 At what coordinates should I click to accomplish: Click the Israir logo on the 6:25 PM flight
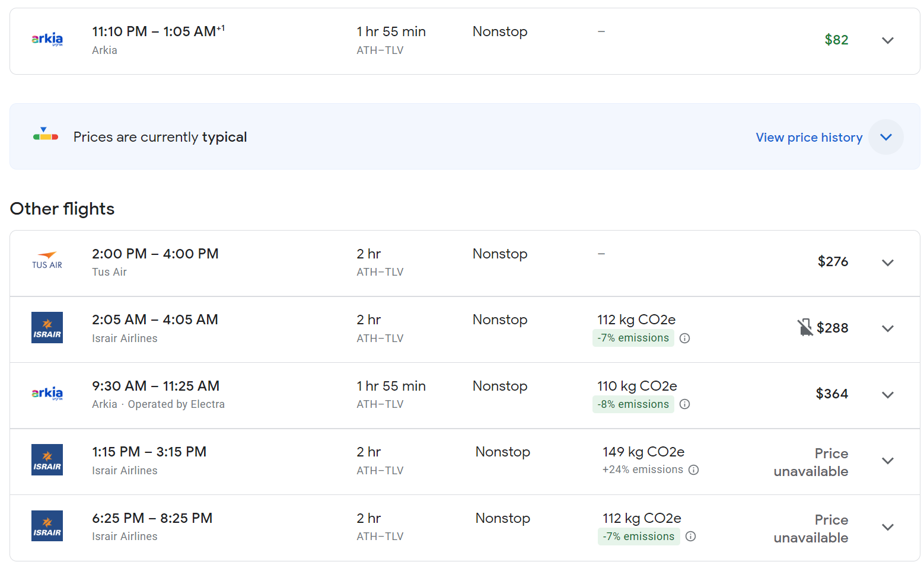[47, 526]
